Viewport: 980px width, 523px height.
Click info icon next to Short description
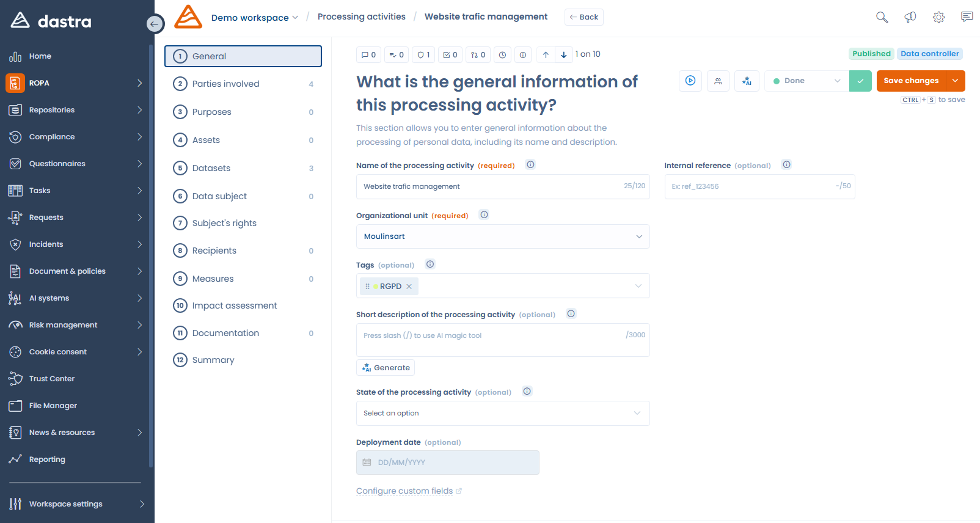tap(571, 313)
